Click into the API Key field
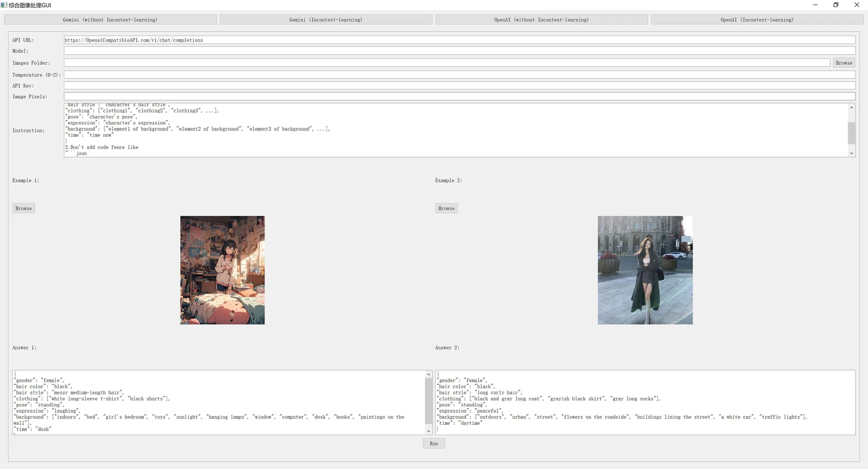Image resolution: width=868 pixels, height=469 pixels. click(459, 85)
